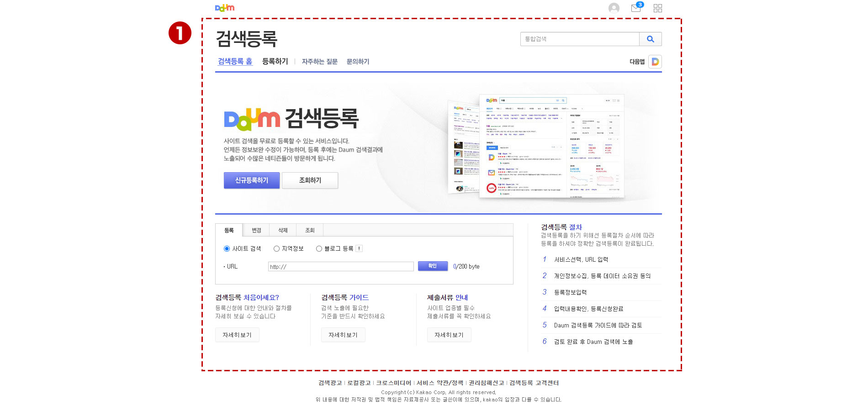Click the blue magnifier search button
The width and height of the screenshot is (868, 411).
tap(650, 39)
